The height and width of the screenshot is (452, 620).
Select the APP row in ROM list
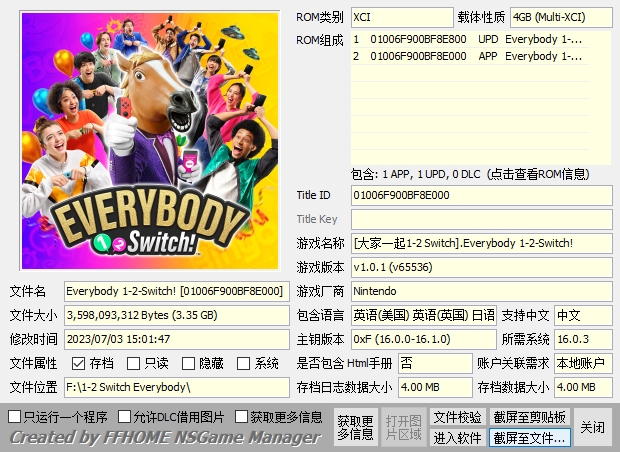pyautogui.click(x=480, y=56)
